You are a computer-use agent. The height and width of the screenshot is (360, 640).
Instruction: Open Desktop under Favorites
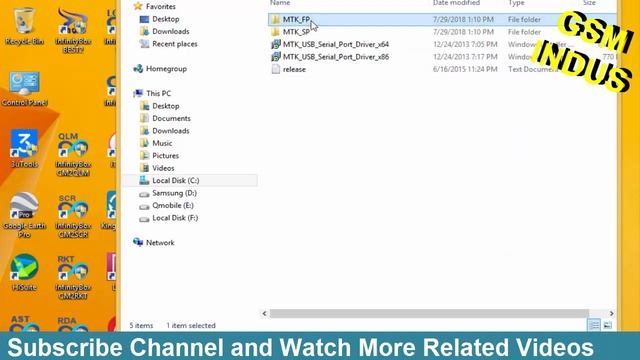[x=166, y=19]
